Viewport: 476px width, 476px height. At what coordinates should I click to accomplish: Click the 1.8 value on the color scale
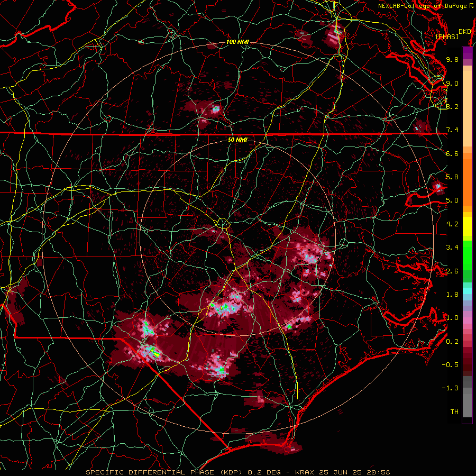tap(452, 295)
